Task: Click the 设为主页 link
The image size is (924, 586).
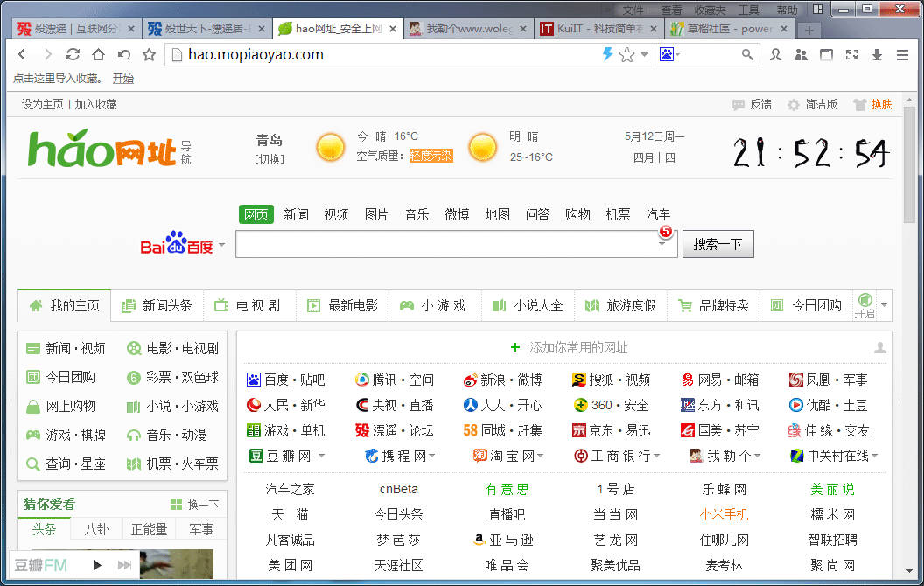Action: [x=42, y=104]
